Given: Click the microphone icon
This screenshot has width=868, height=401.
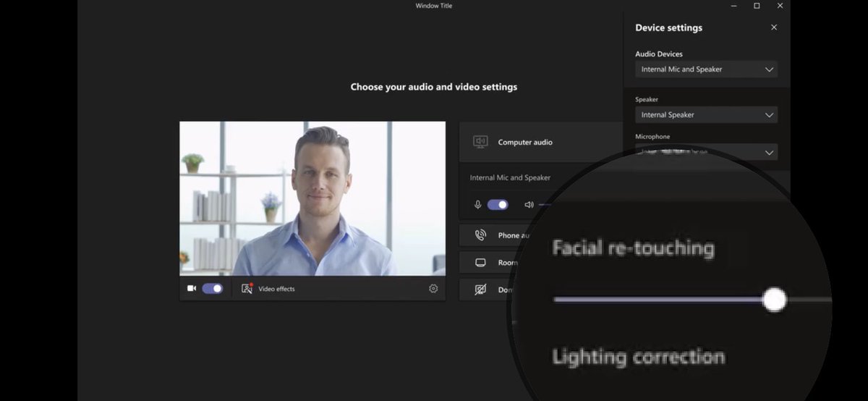Looking at the screenshot, I should coord(477,205).
